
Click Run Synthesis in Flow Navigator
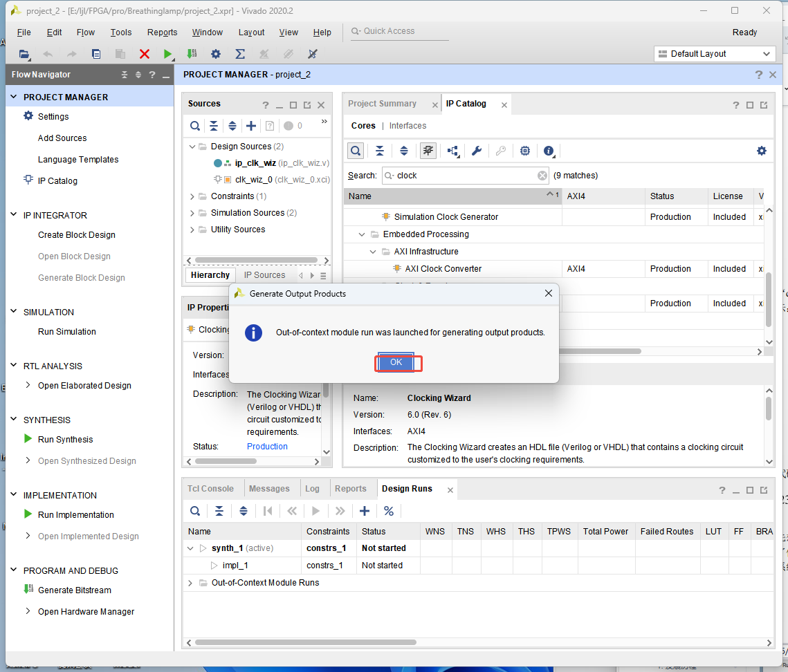pyautogui.click(x=65, y=440)
